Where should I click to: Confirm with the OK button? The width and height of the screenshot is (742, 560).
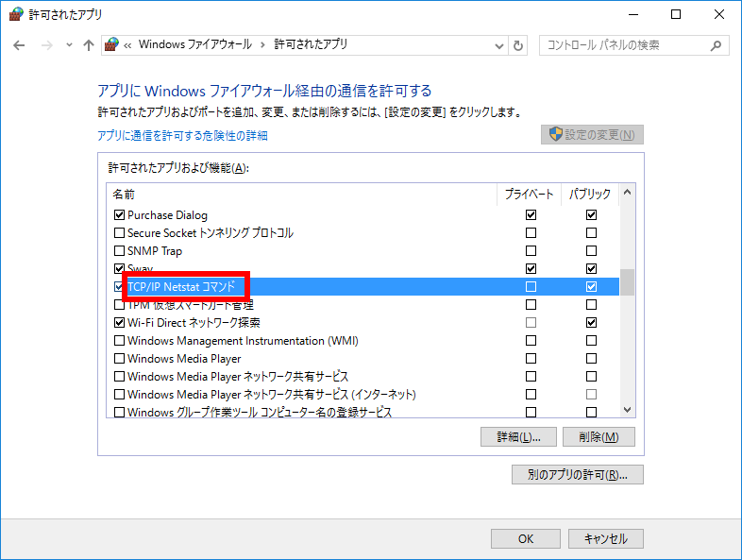(525, 538)
